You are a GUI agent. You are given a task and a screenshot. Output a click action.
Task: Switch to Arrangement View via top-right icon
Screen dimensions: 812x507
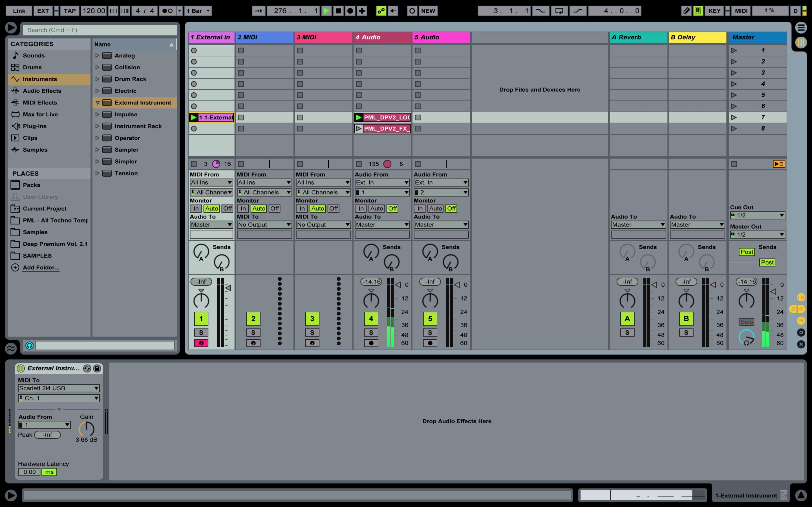[x=801, y=28]
